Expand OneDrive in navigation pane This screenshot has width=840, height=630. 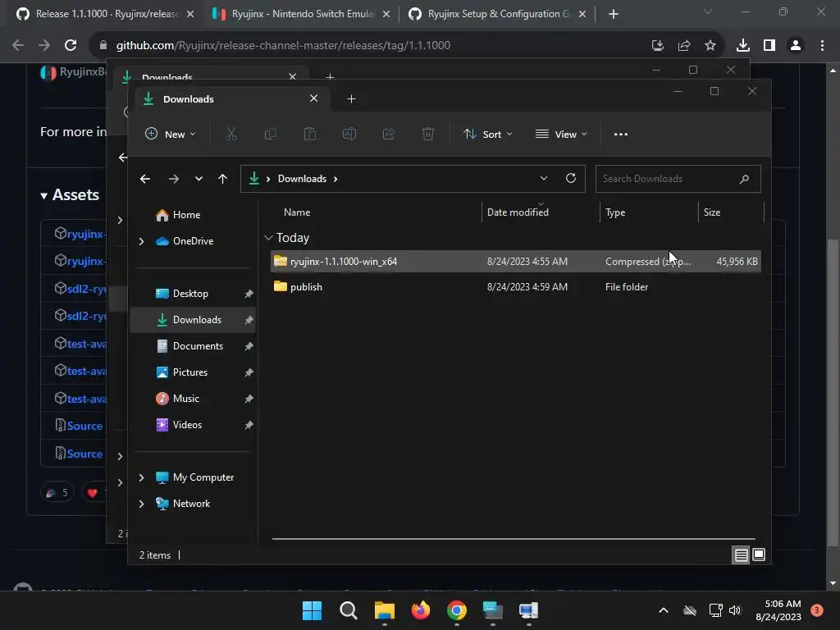coord(141,242)
